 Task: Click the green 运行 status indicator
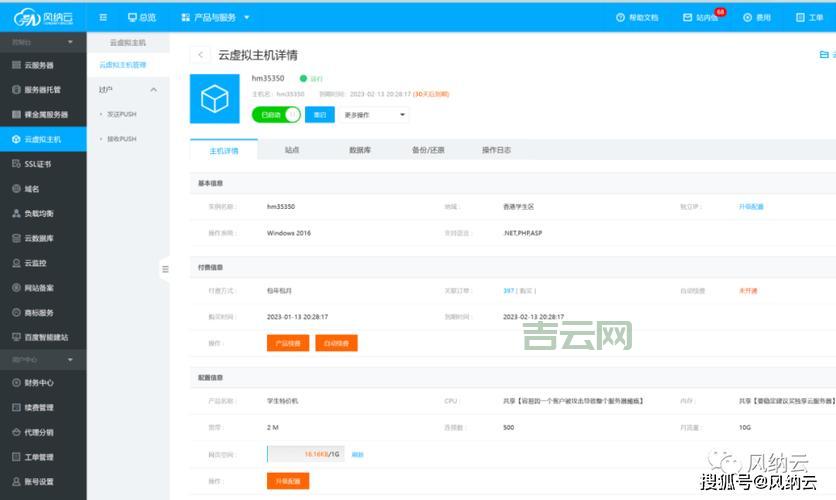pos(311,78)
